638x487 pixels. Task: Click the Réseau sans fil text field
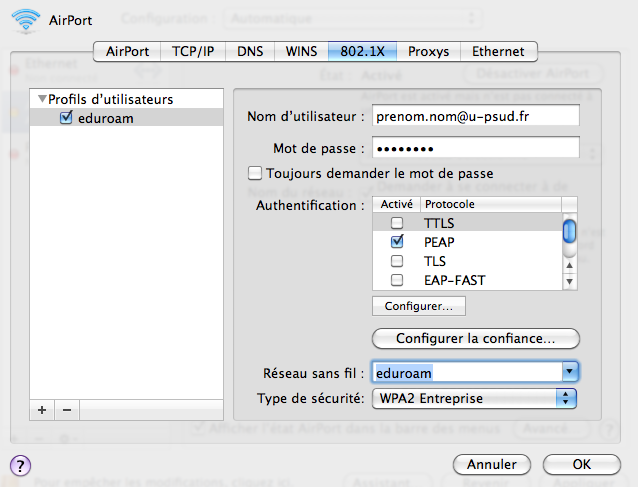pos(467,372)
